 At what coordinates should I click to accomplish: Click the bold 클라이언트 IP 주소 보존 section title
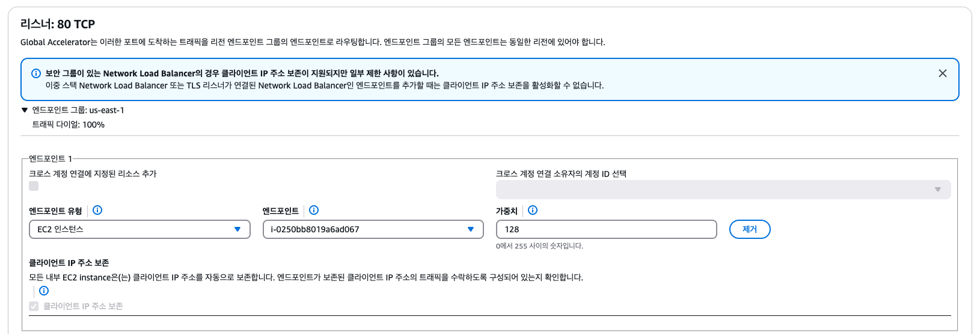[x=69, y=263]
